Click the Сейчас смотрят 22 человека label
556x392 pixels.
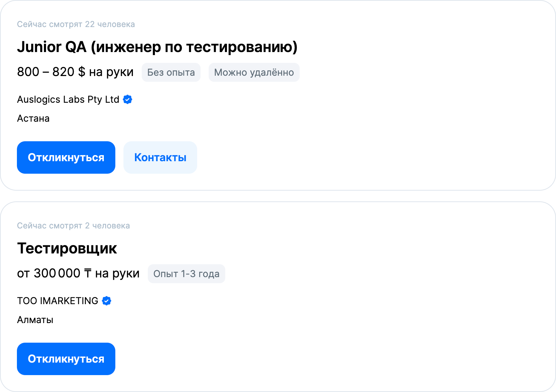pos(76,24)
